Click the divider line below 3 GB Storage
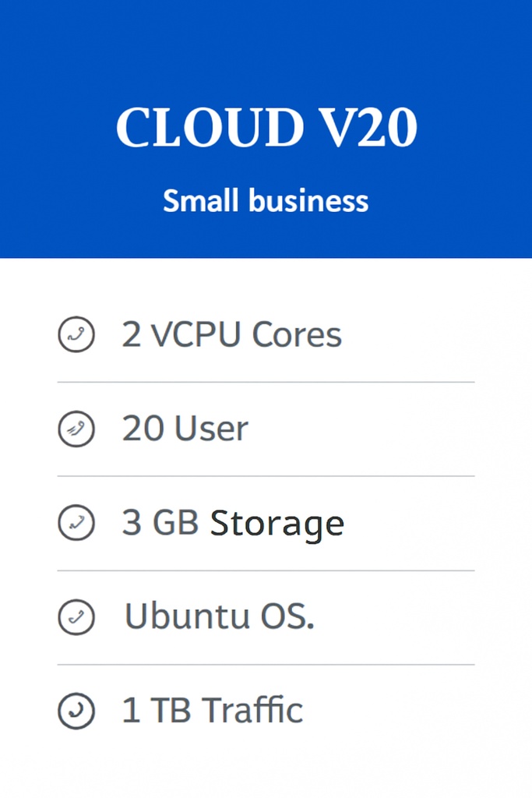The image size is (532, 798). click(x=266, y=570)
